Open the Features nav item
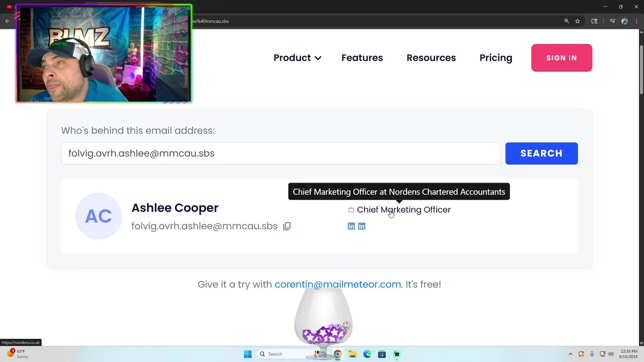This screenshot has height=362, width=644. pyautogui.click(x=362, y=58)
